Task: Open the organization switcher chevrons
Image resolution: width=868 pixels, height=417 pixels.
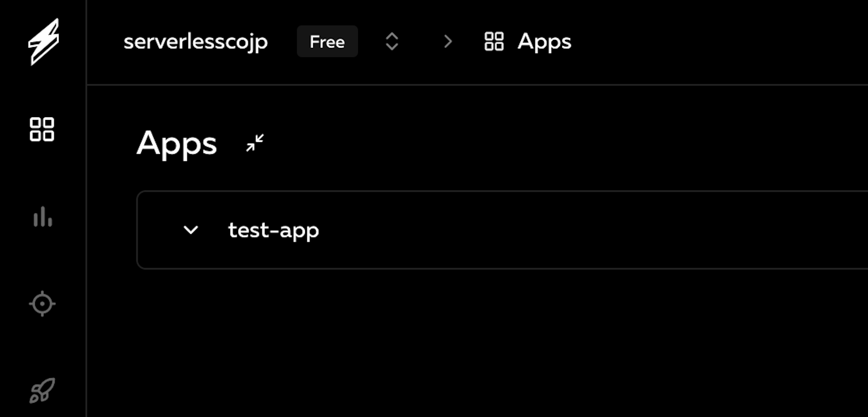Action: click(391, 42)
